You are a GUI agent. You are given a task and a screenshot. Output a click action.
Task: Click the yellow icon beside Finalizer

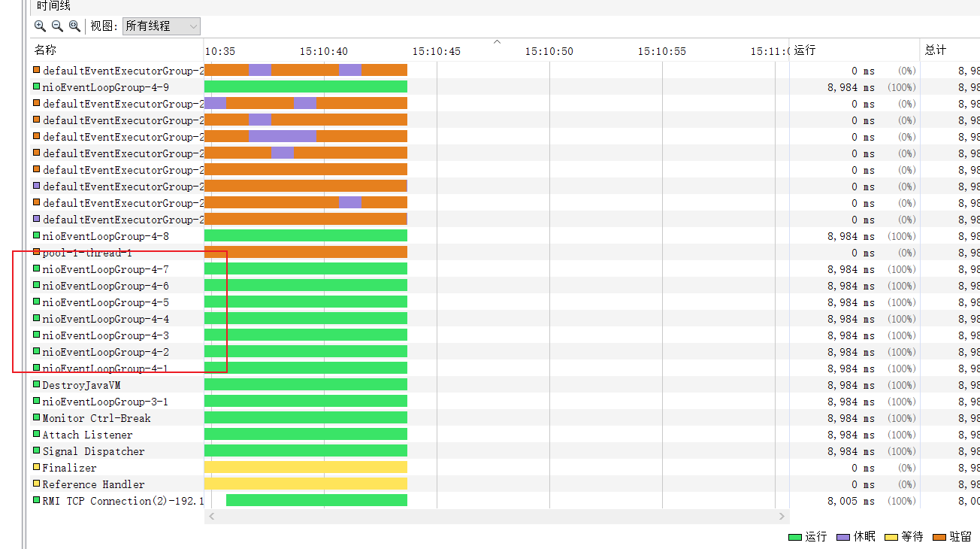pos(36,467)
